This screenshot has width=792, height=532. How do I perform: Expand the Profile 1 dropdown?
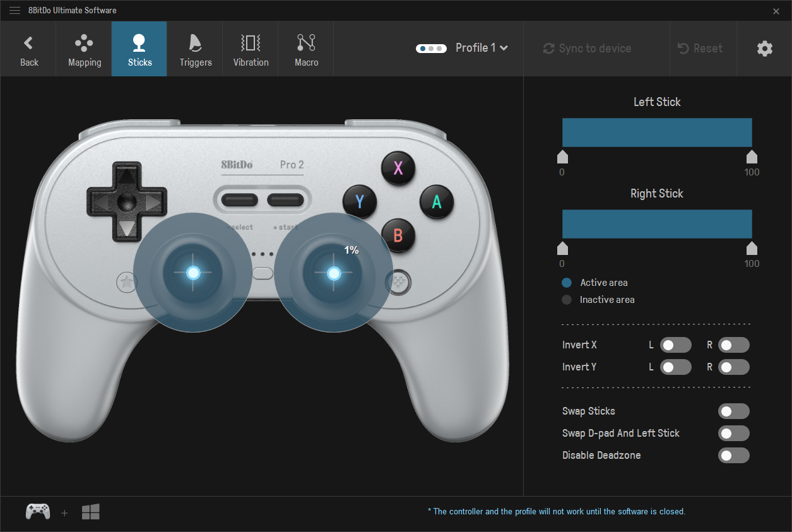[482, 48]
